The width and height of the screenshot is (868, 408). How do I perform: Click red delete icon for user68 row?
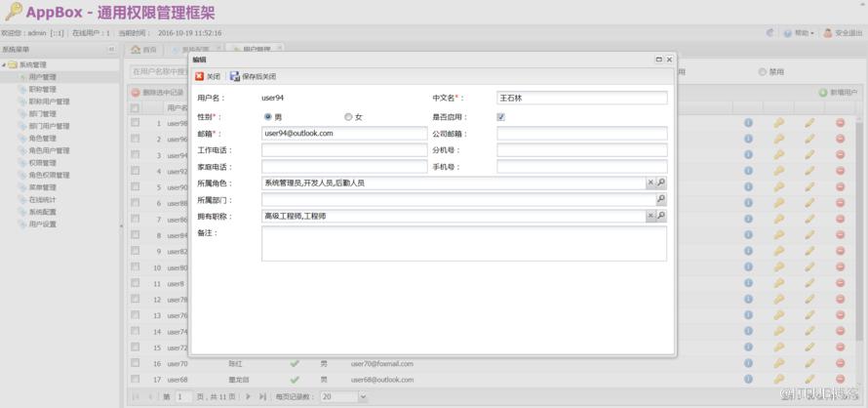click(x=840, y=379)
